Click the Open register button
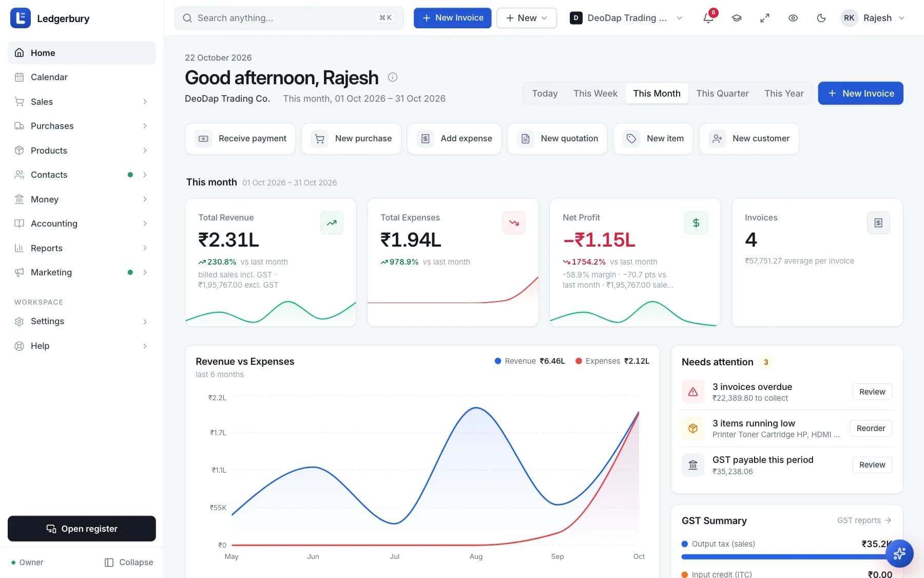The width and height of the screenshot is (924, 578). (82, 529)
